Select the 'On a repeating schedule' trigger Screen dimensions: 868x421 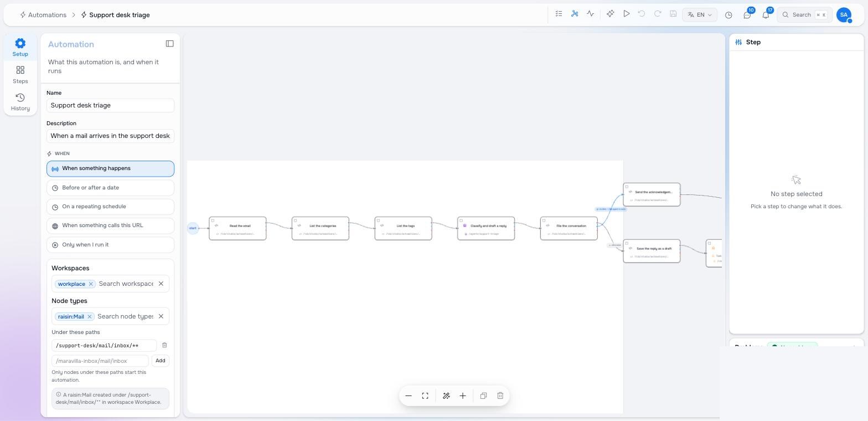pyautogui.click(x=110, y=207)
